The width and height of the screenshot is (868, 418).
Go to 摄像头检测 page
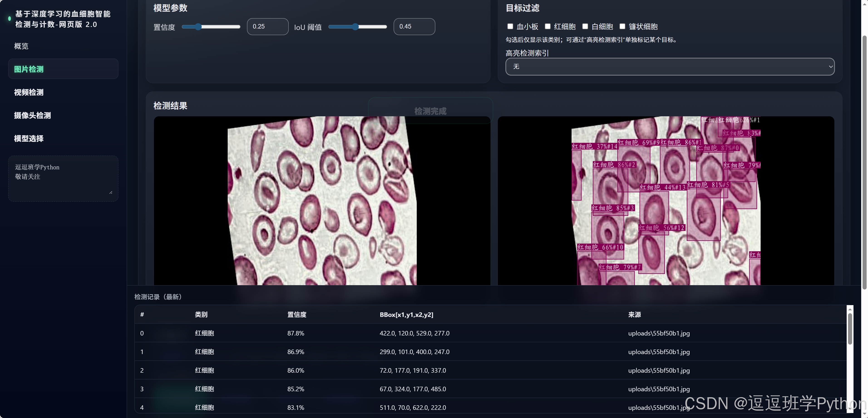pyautogui.click(x=32, y=115)
